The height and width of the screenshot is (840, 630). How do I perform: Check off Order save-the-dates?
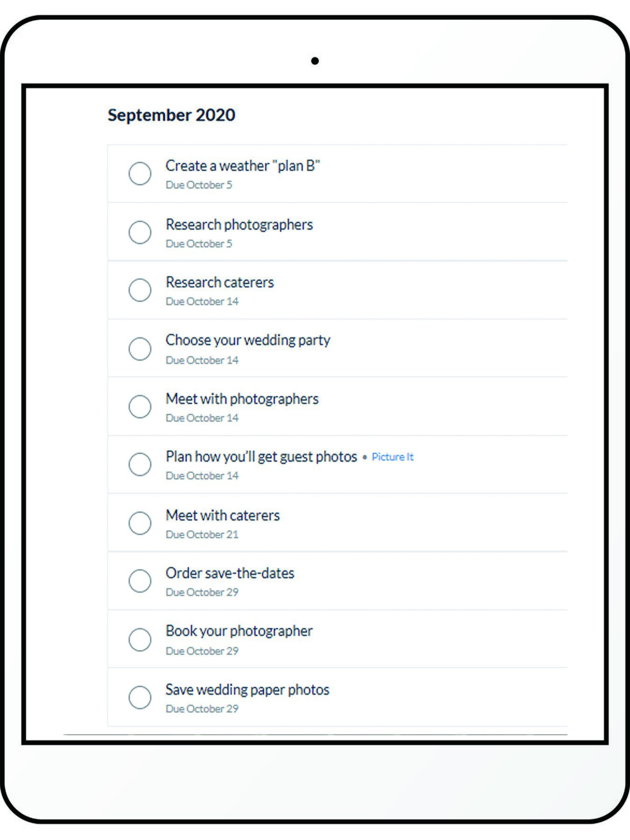(x=140, y=581)
